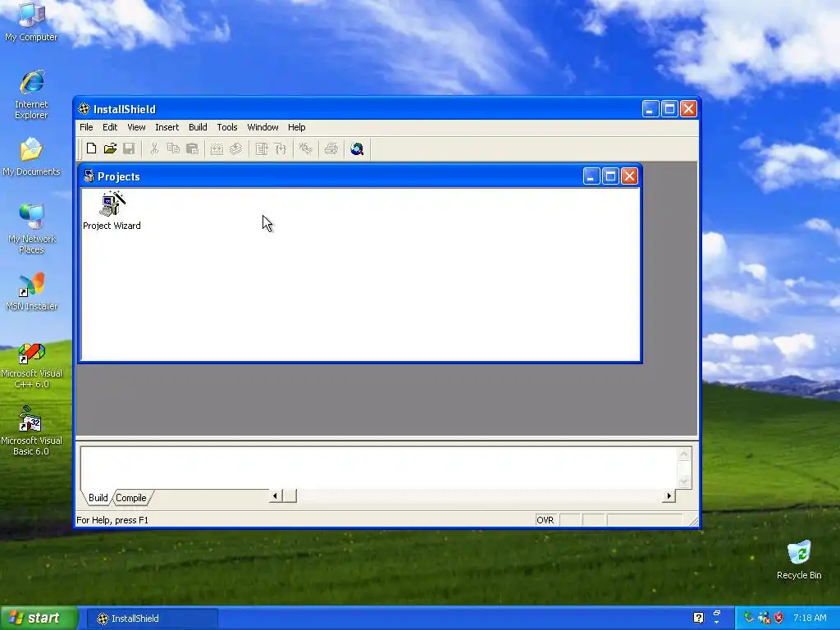Open the File menu
The image size is (840, 630).
(x=86, y=127)
